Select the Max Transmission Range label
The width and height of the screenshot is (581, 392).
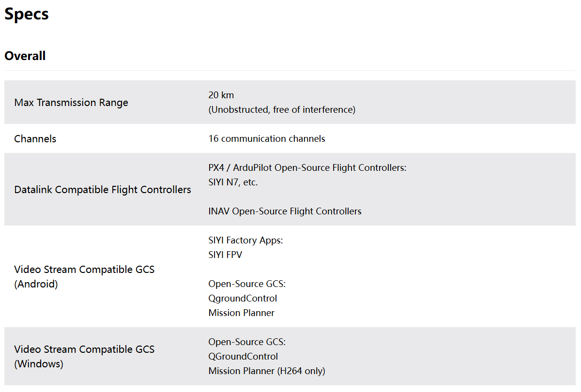(71, 103)
